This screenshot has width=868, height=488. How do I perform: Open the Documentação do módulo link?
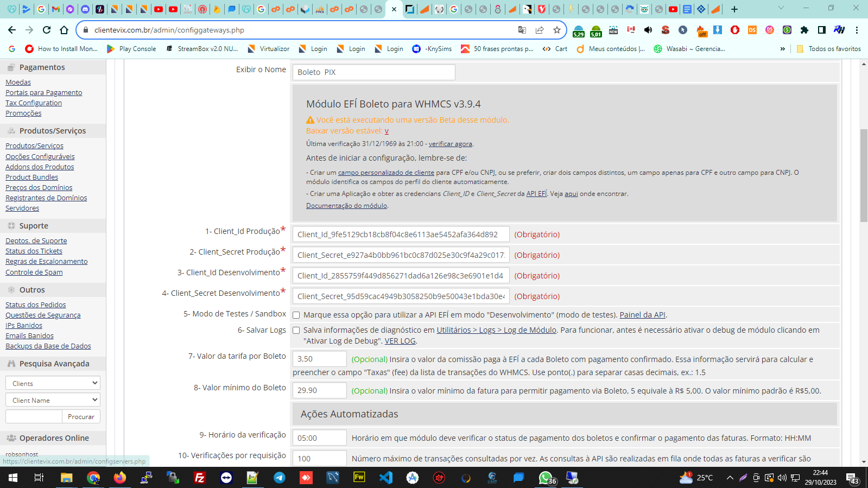[346, 206]
